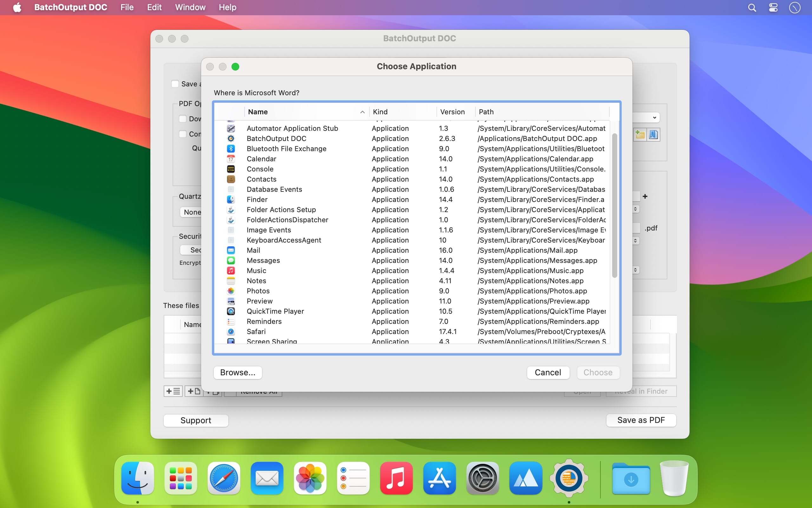Select the "KeyboardAccessAgent" entry
This screenshot has width=812, height=508.
coord(412,240)
